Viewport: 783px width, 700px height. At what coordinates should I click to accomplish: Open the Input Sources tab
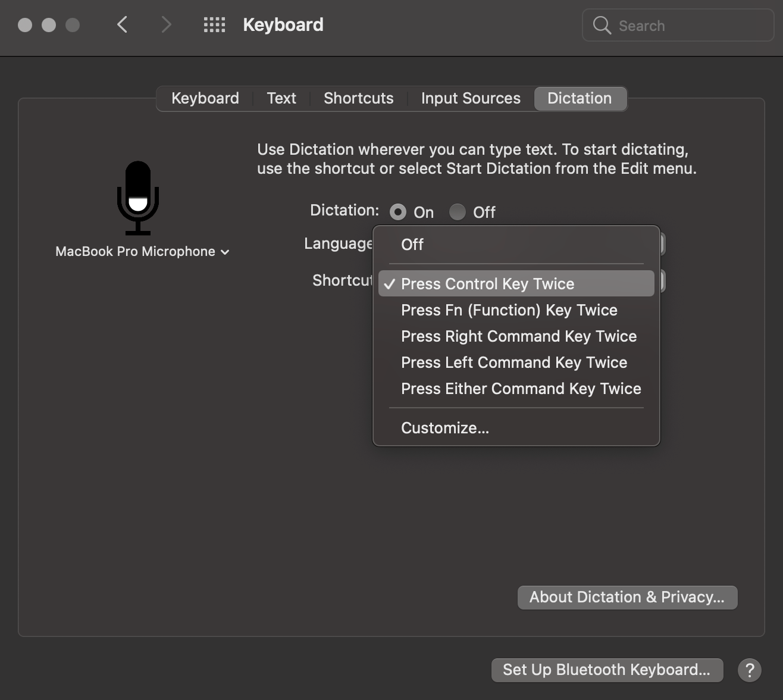coord(471,98)
